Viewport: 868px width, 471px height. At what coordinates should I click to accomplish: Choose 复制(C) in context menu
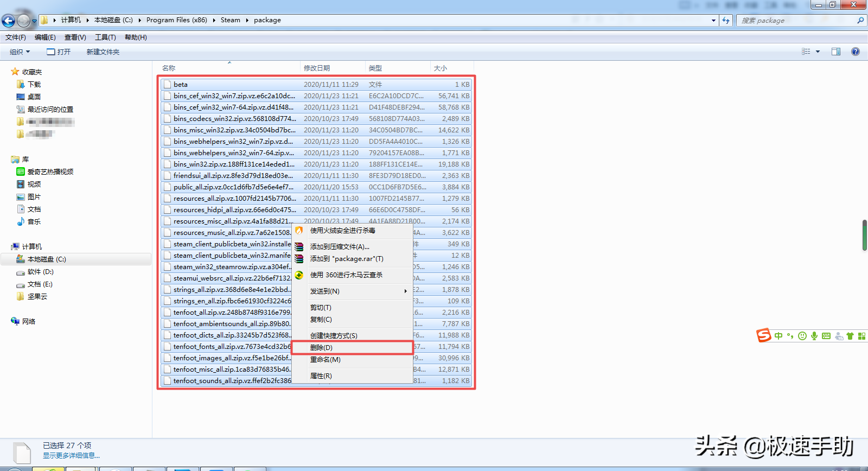pyautogui.click(x=353, y=320)
